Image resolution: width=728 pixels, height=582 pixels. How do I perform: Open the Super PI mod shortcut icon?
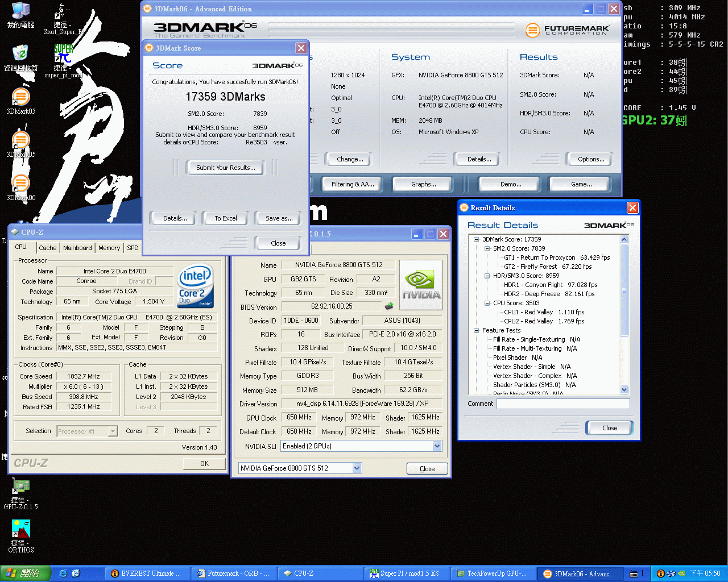[63, 61]
